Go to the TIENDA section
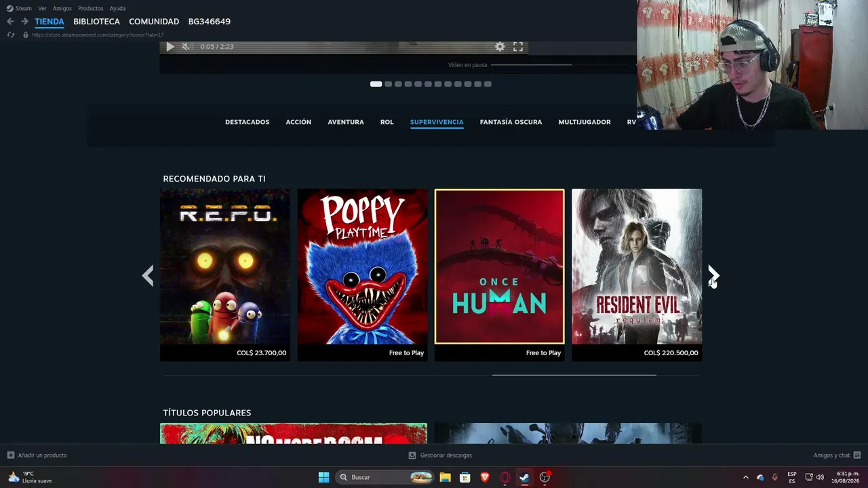 pos(50,22)
